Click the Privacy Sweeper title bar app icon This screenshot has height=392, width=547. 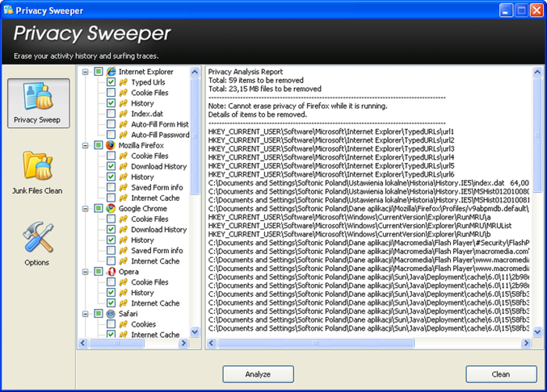[x=8, y=10]
